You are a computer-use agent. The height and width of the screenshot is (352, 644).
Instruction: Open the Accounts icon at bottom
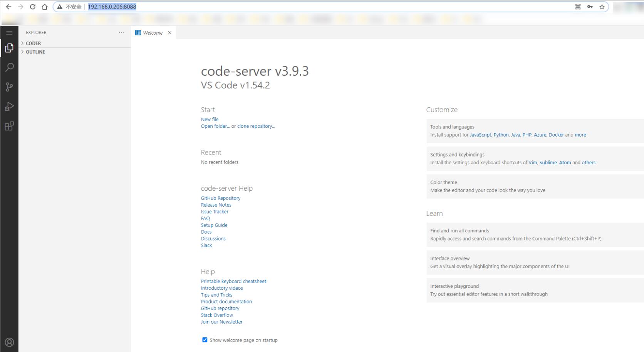pos(9,342)
